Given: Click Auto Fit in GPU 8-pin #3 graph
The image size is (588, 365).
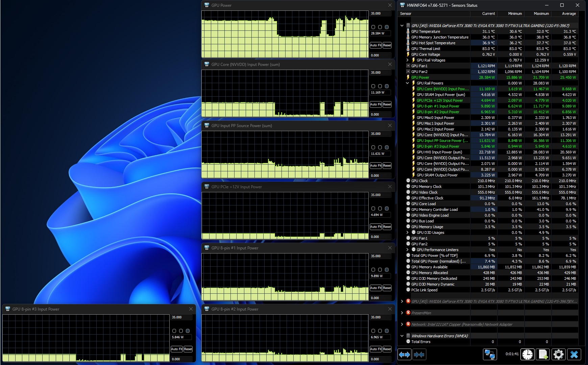Looking at the screenshot, I should coord(176,349).
